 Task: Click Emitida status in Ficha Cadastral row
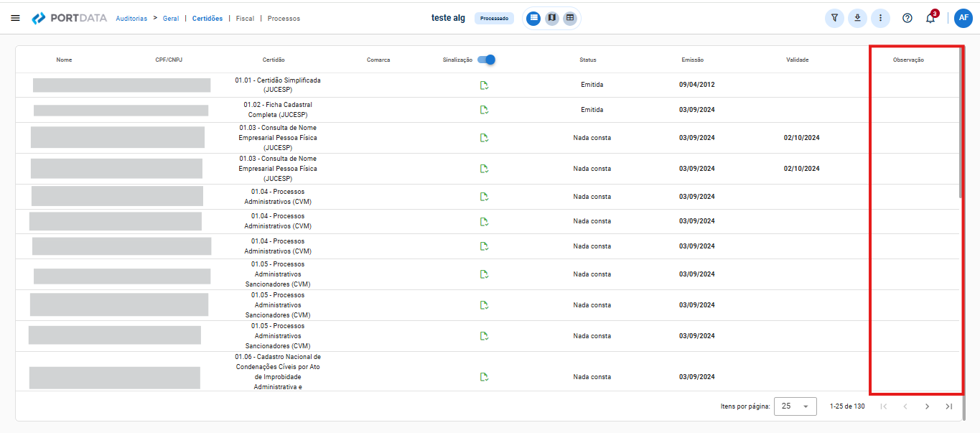point(592,110)
